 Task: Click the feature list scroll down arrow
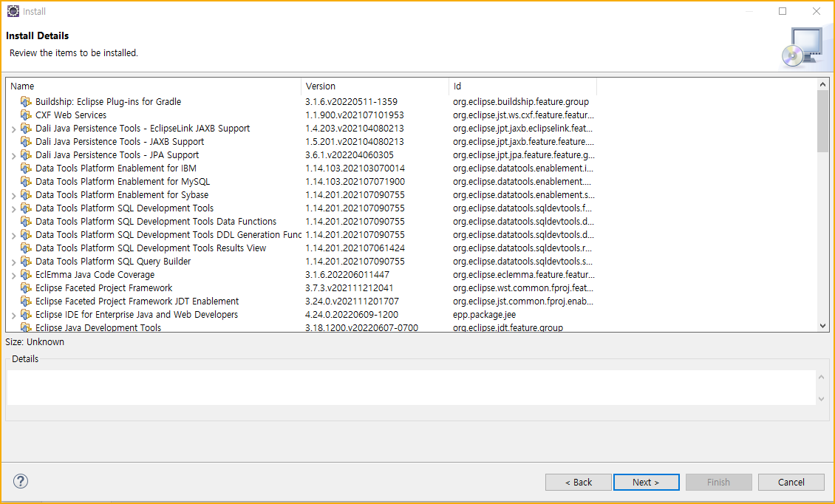pos(822,325)
